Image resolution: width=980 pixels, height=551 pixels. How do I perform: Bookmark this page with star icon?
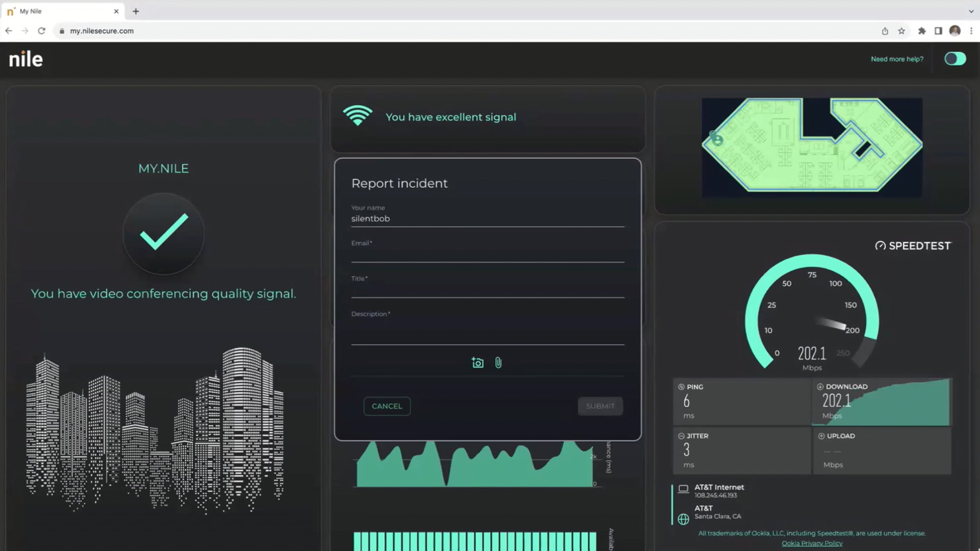(902, 31)
